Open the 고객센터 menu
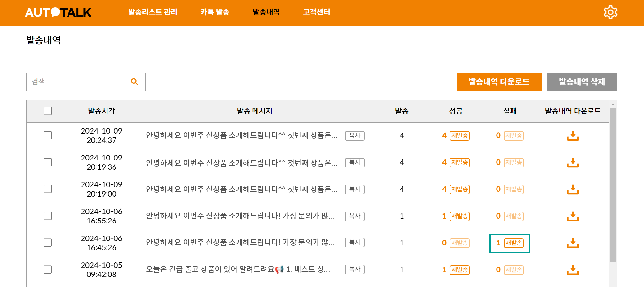The width and height of the screenshot is (644, 287). [316, 12]
